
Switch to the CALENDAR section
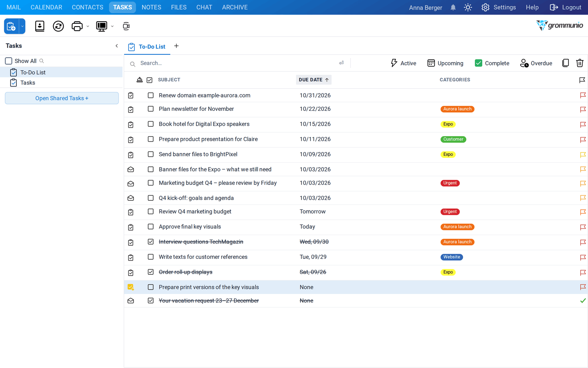point(47,7)
